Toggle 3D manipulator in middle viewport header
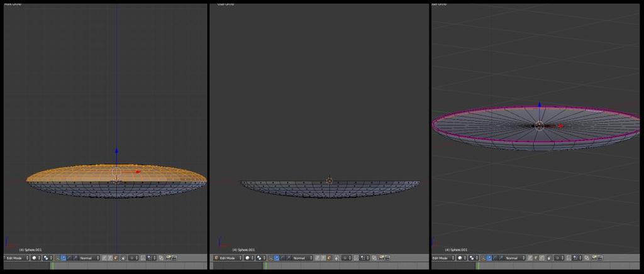The height and width of the screenshot is (274, 644). (270, 258)
